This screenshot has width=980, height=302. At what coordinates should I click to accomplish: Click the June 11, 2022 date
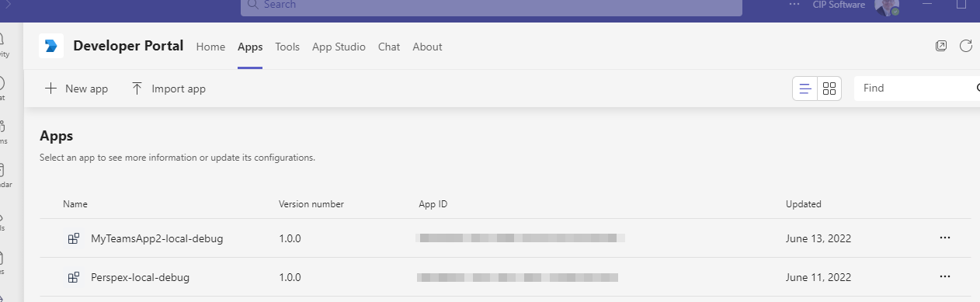coord(818,277)
